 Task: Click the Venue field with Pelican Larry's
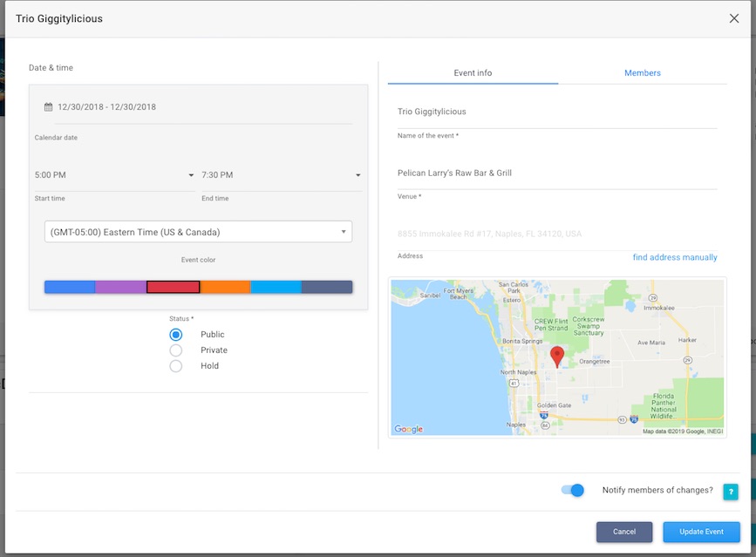point(556,173)
